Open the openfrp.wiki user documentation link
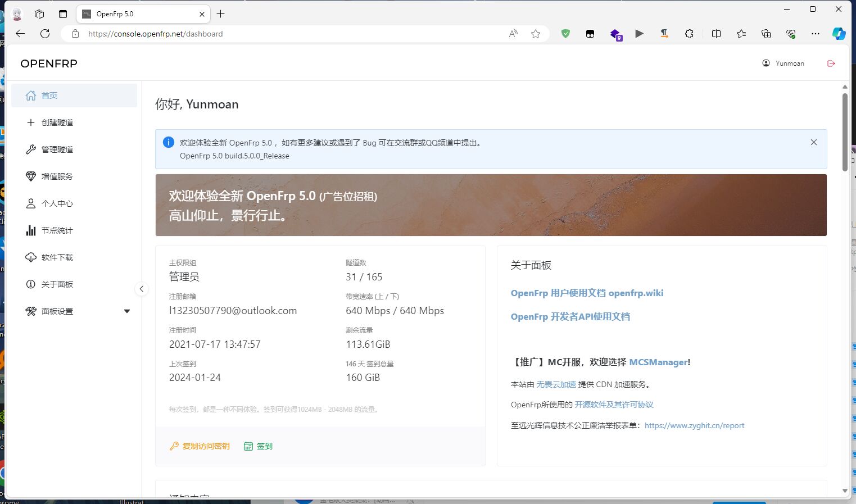The height and width of the screenshot is (504, 856). 587,293
